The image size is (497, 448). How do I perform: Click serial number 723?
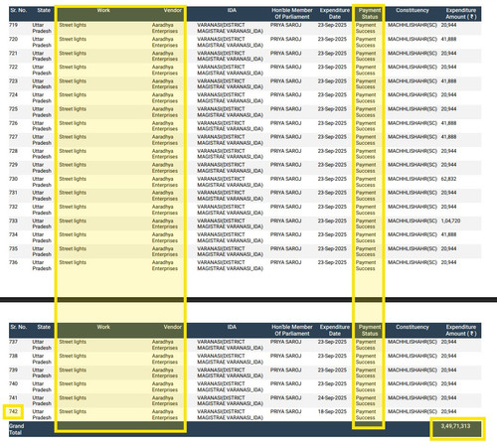(x=14, y=80)
